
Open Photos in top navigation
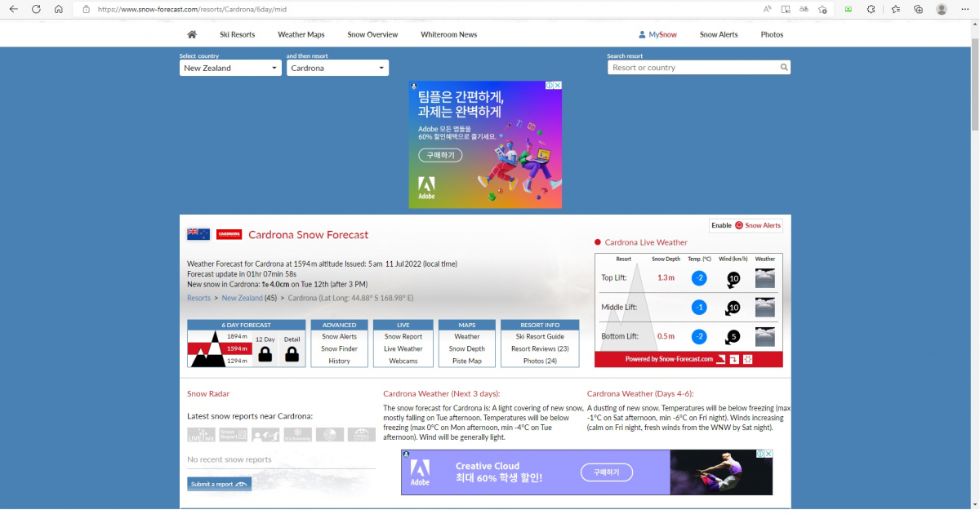point(772,34)
